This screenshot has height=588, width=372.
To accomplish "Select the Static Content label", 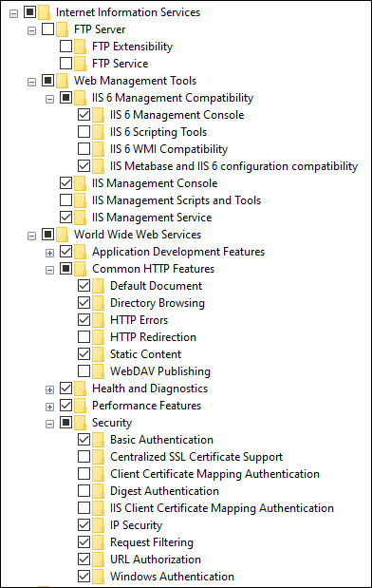I will point(146,354).
